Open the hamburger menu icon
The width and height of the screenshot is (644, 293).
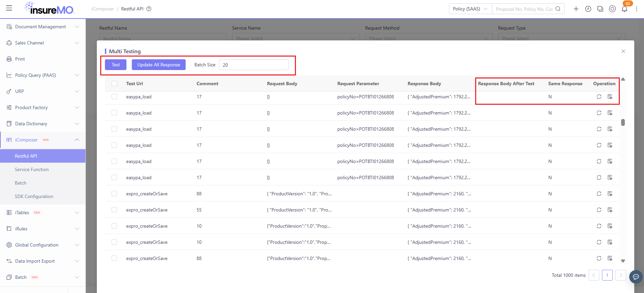point(9,8)
